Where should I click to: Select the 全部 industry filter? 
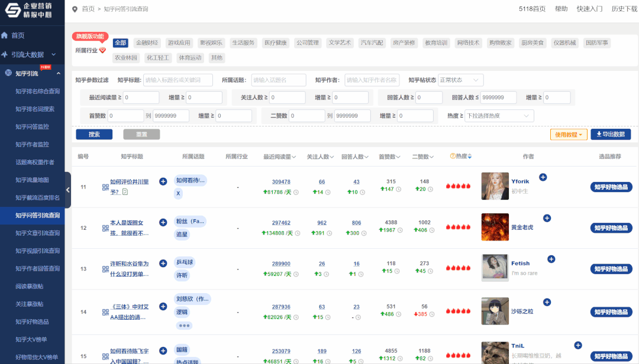pos(120,43)
